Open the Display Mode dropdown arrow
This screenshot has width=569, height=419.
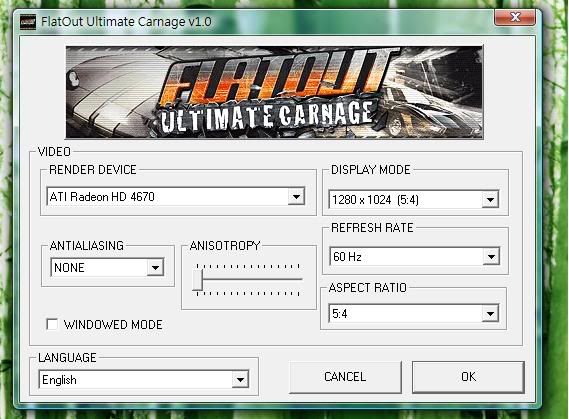coord(490,200)
